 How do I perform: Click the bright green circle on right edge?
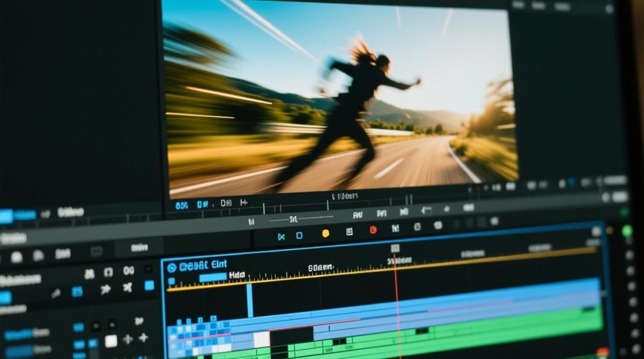point(627,231)
